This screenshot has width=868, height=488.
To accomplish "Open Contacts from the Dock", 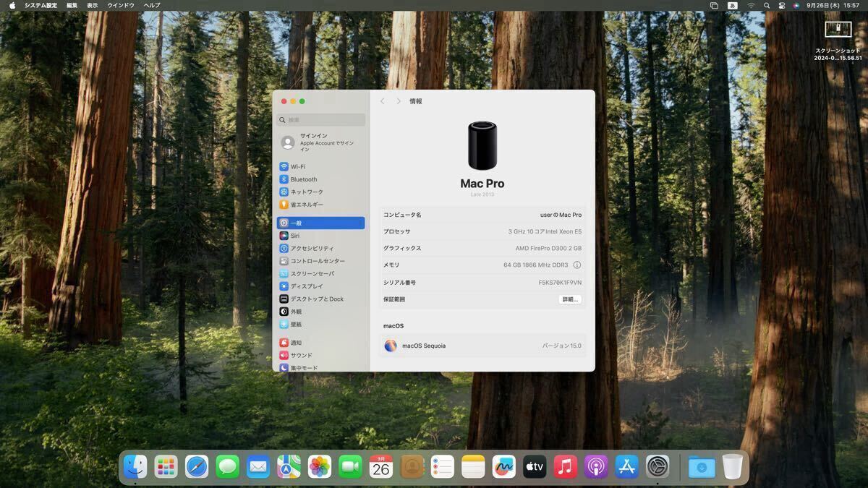I will pyautogui.click(x=412, y=467).
